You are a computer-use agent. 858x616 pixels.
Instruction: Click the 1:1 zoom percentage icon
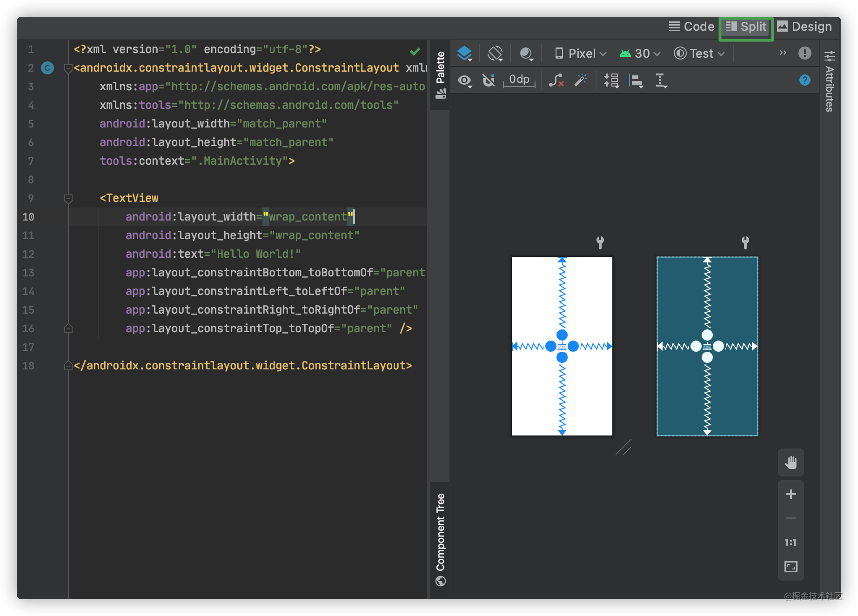pyautogui.click(x=791, y=542)
